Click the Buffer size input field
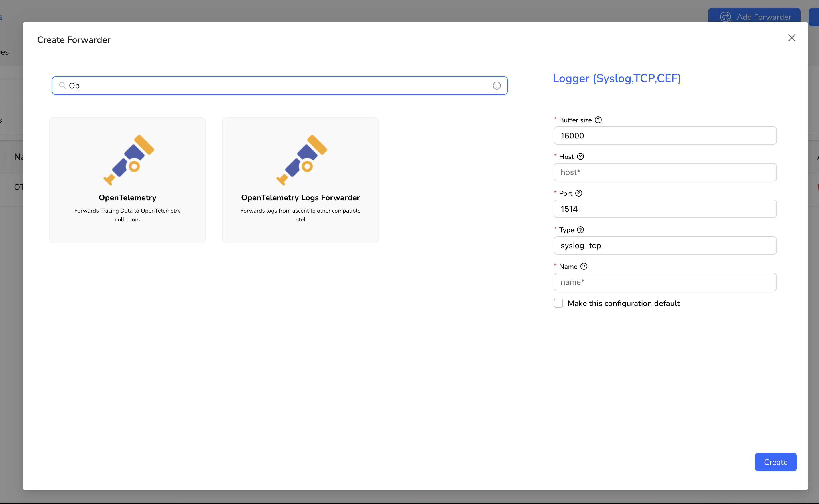The image size is (819, 504). click(x=665, y=136)
